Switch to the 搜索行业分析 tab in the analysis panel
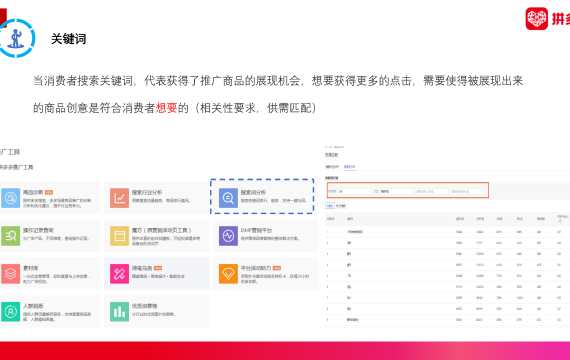The image size is (570, 360). coord(332,167)
